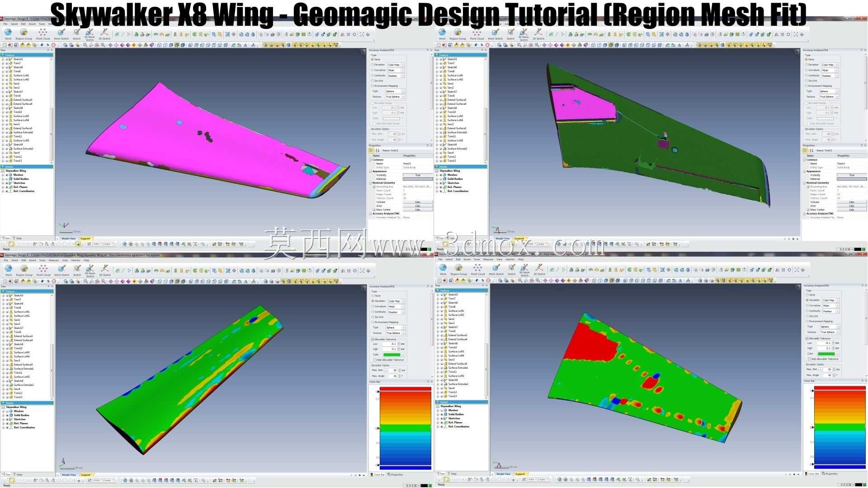Toggle Allowable Tolerance checkbox in bottom-left window
This screenshot has height=488, width=868.
[x=373, y=339]
